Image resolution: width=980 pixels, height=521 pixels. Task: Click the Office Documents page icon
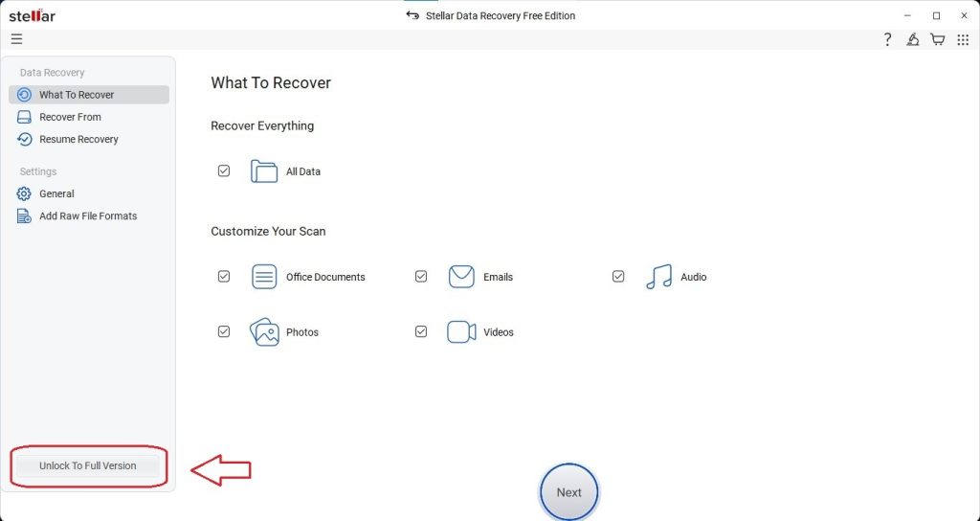264,277
